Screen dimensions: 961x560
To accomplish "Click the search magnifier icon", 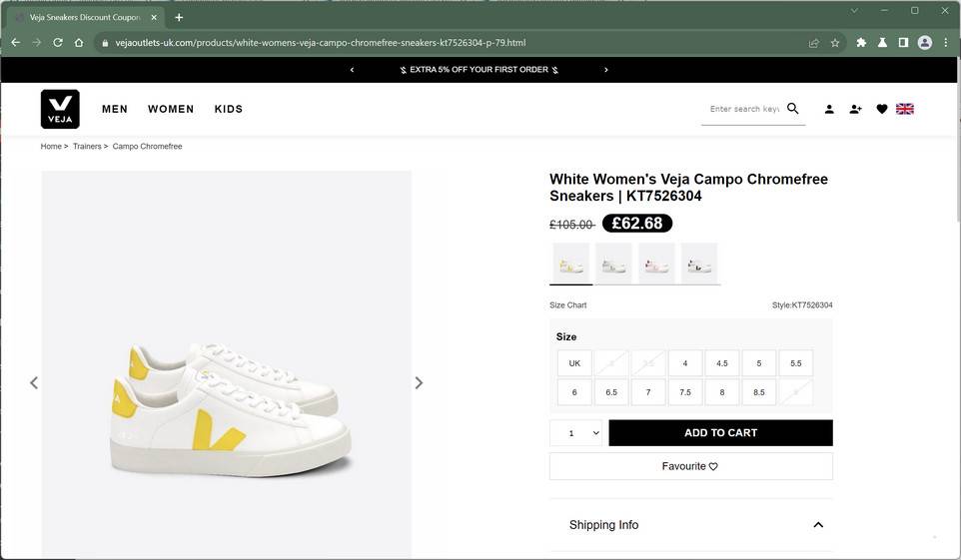I will (793, 109).
